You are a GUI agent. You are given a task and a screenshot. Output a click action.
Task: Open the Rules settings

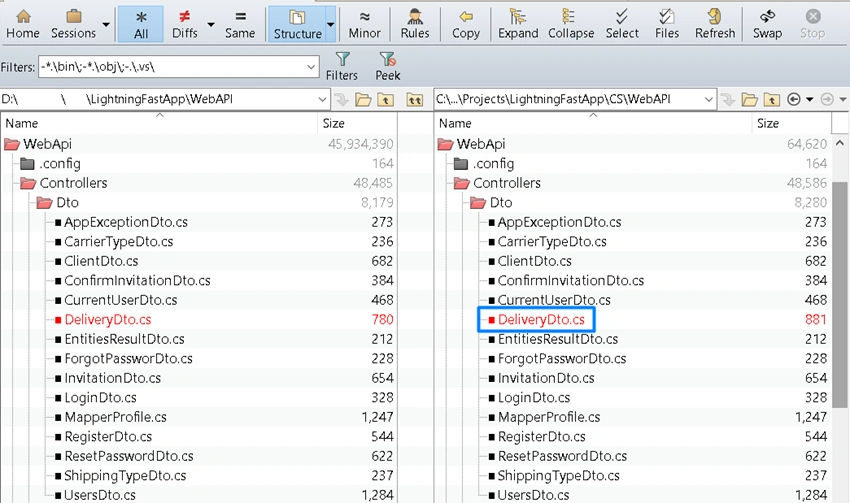click(x=415, y=24)
